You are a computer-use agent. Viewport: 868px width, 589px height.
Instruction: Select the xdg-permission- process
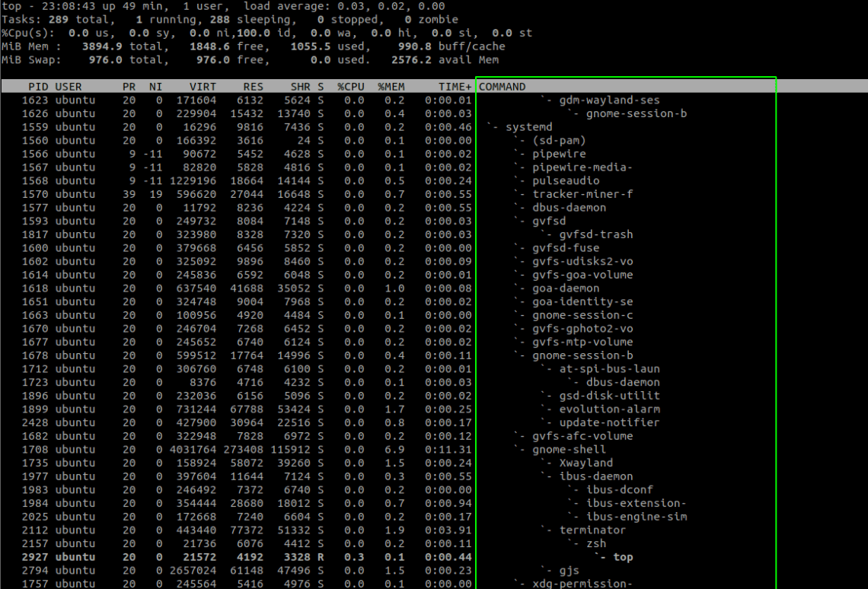tap(582, 584)
